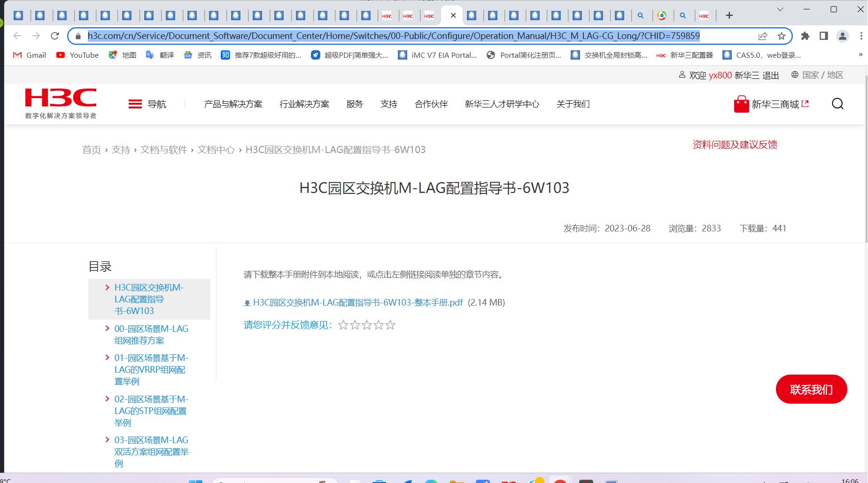This screenshot has height=483, width=868.
Task: Open the 推荐7款超级好用的 bookmark
Action: pos(261,55)
